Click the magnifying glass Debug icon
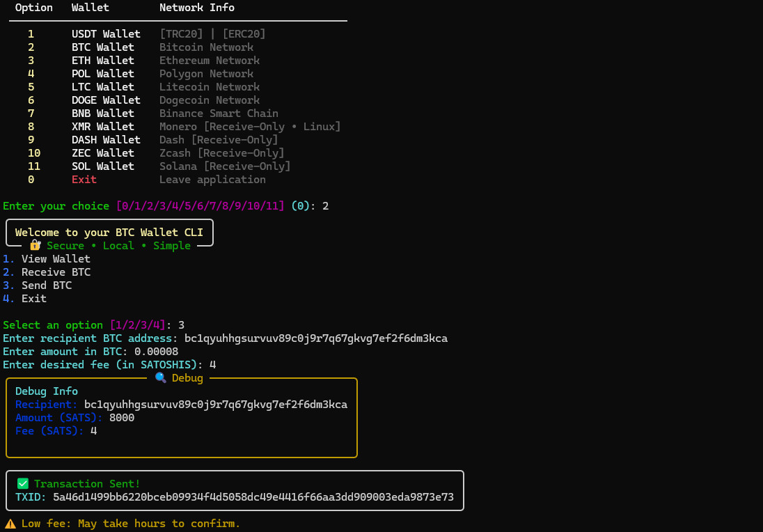Screen dimensions: 763x532 [x=161, y=378]
